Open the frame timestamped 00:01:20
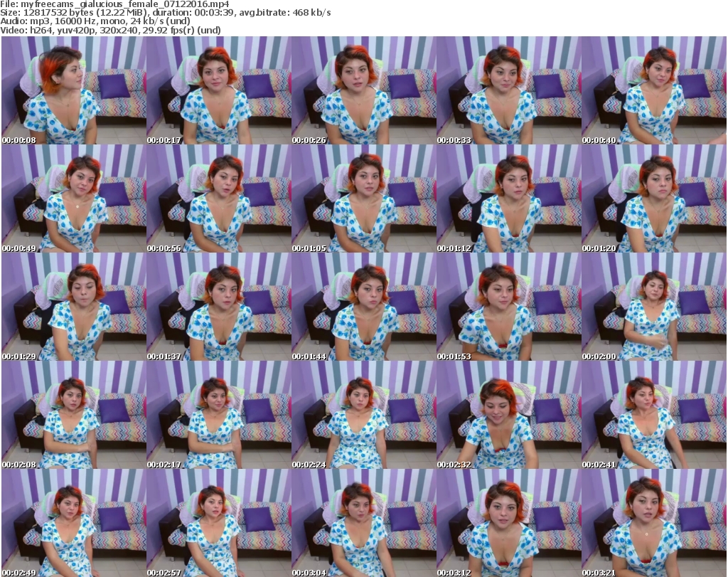 coord(654,198)
